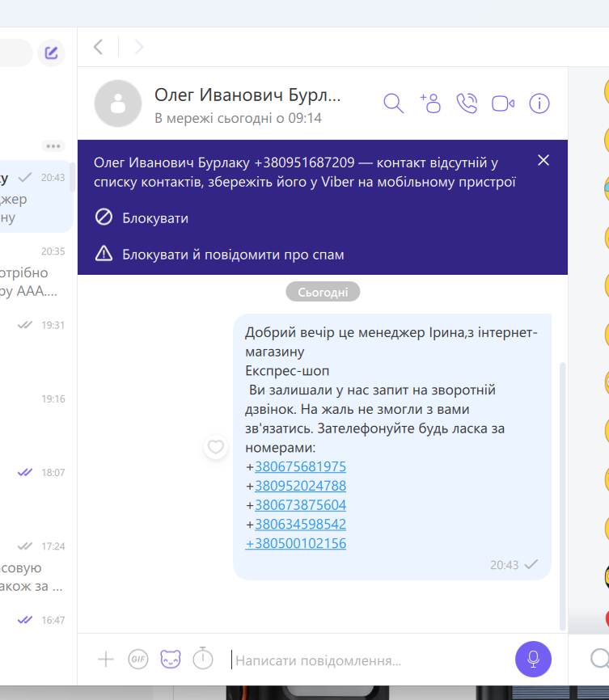Click the message timestamp 20:43 in bubble

504,565
